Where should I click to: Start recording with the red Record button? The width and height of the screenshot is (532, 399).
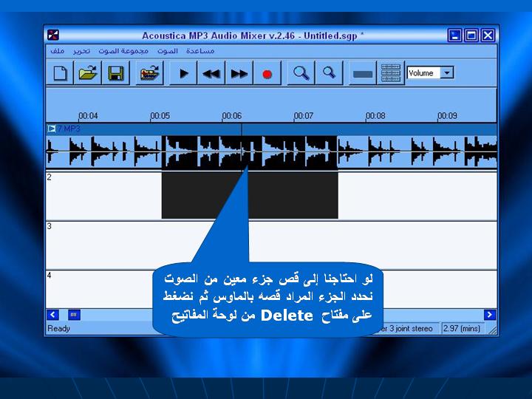pos(267,73)
